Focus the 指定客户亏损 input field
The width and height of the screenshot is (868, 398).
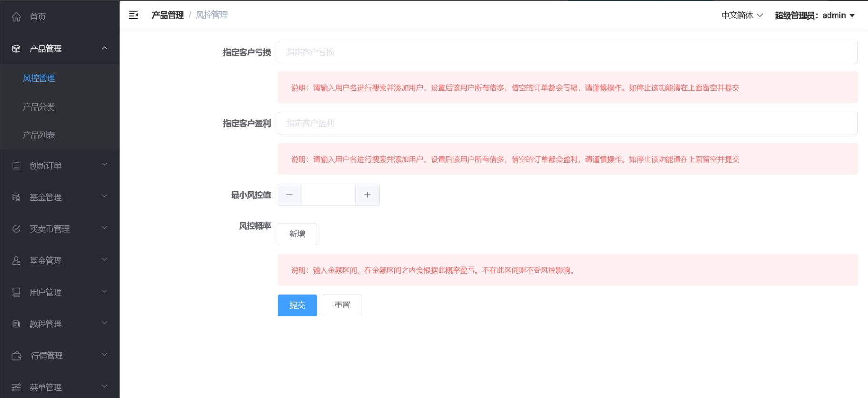pyautogui.click(x=567, y=52)
